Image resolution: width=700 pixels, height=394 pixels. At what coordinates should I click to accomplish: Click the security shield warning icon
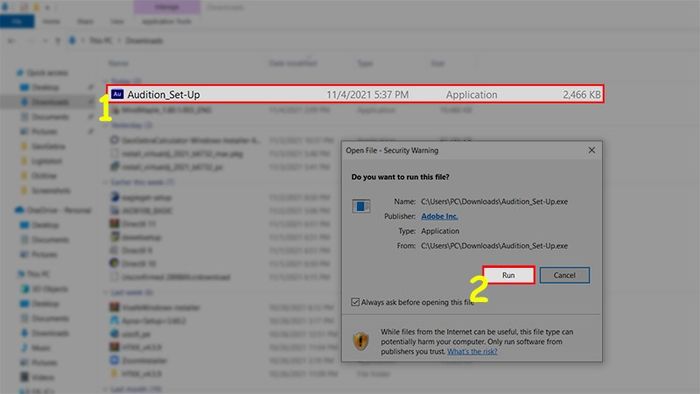361,341
